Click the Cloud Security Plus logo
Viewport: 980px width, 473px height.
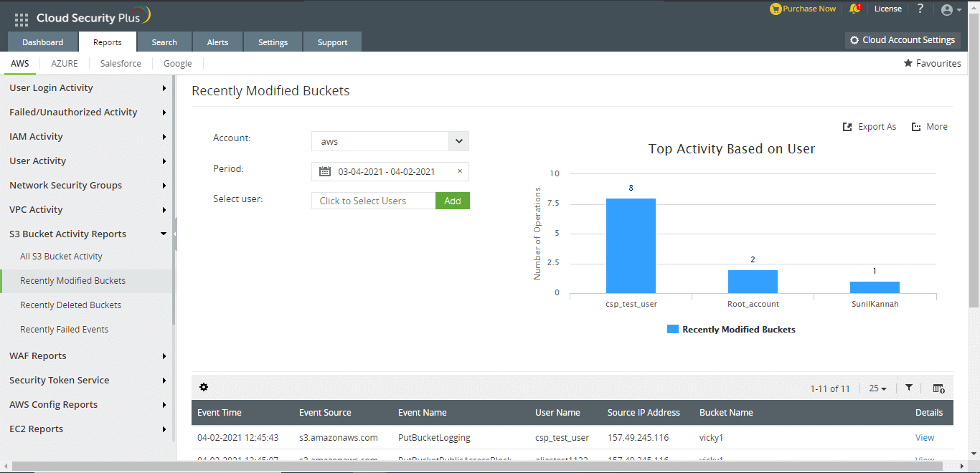93,17
